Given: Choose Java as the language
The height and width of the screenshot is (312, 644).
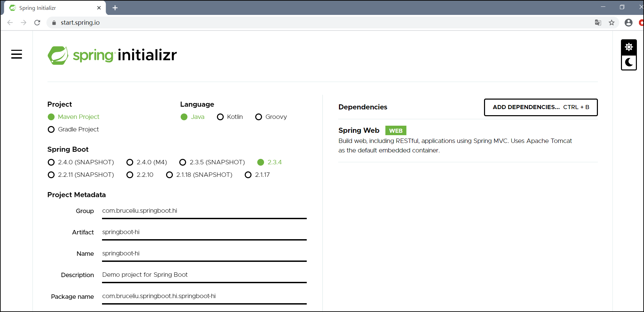Looking at the screenshot, I should (x=193, y=117).
